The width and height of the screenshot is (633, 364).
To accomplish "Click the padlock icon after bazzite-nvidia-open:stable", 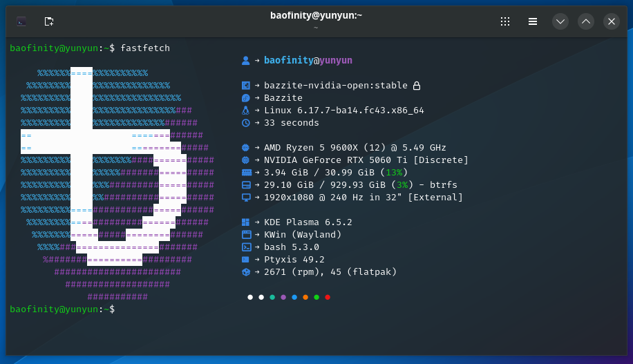I will [x=417, y=86].
